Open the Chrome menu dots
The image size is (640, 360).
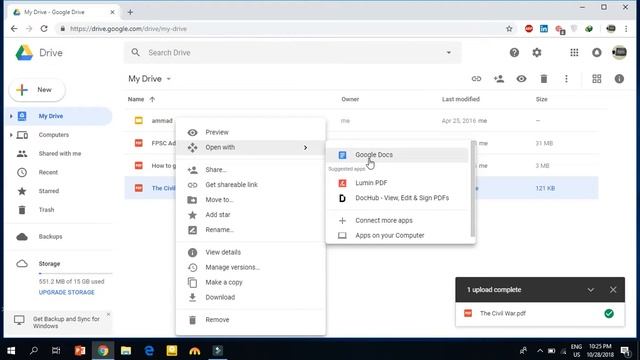click(x=626, y=29)
